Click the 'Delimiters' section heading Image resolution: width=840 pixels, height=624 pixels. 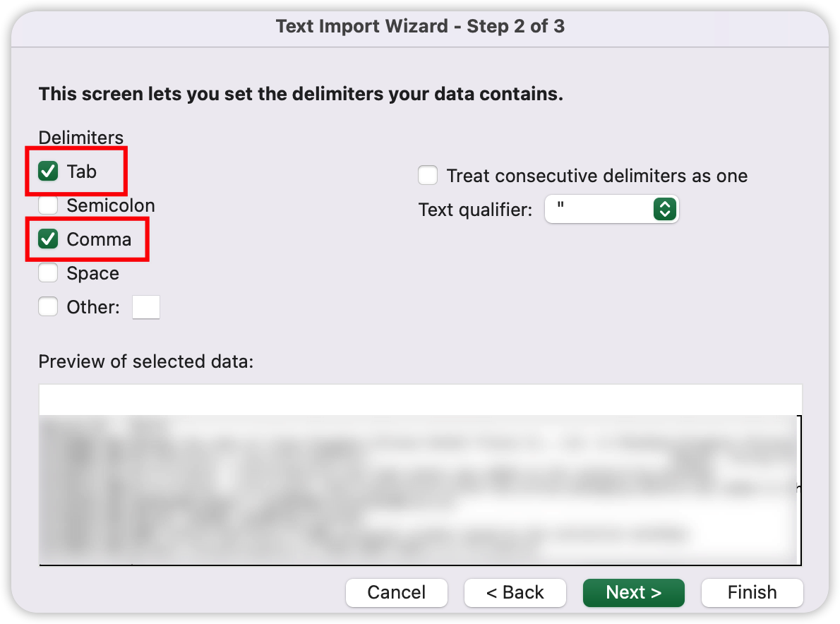click(x=80, y=138)
